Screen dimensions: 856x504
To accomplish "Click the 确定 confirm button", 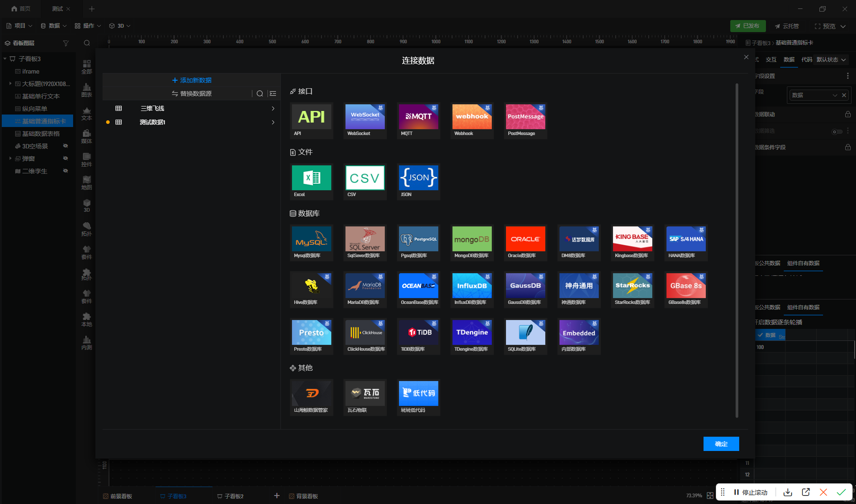I will [721, 444].
